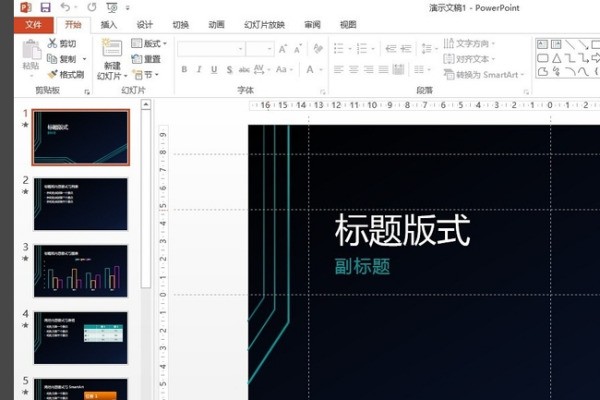Open the Section (节) dropdown
Image resolution: width=600 pixels, height=400 pixels.
(145, 74)
